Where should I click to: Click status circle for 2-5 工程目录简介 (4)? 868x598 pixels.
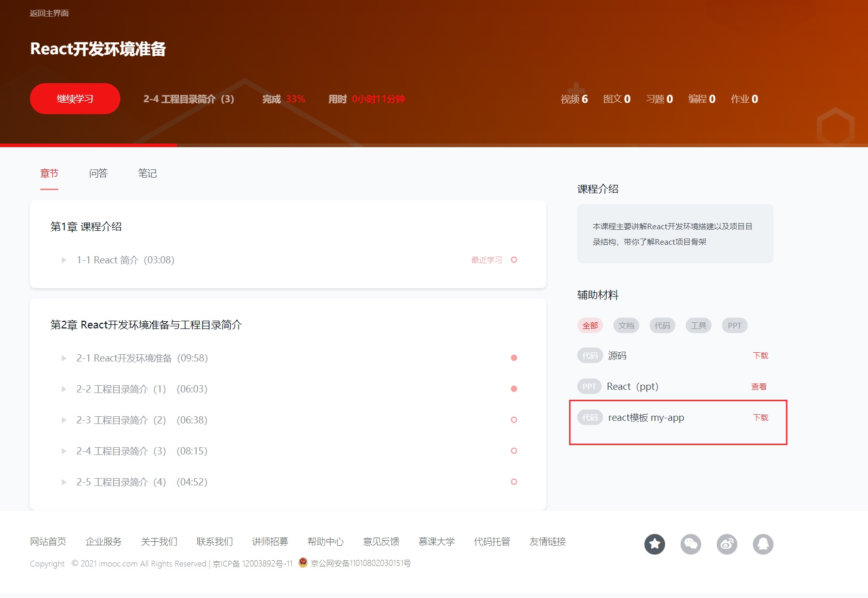click(x=514, y=482)
